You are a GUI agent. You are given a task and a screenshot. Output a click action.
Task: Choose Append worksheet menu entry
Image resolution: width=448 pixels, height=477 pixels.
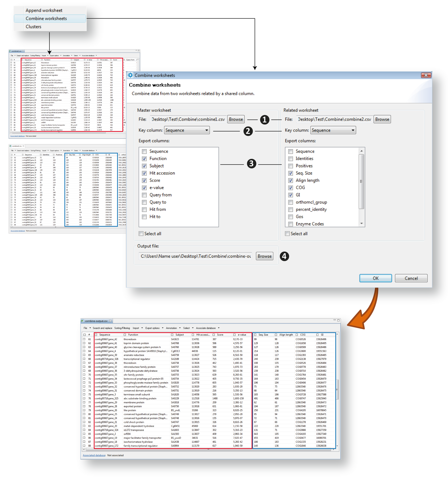[44, 10]
